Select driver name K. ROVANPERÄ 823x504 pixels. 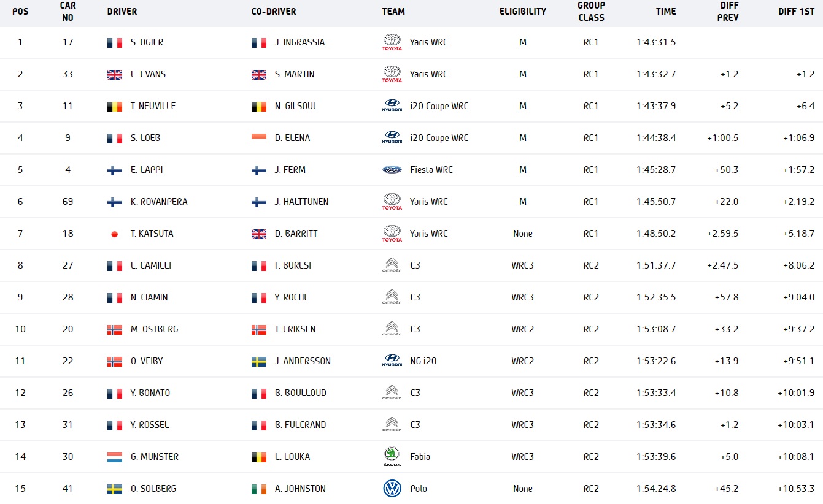(x=159, y=202)
